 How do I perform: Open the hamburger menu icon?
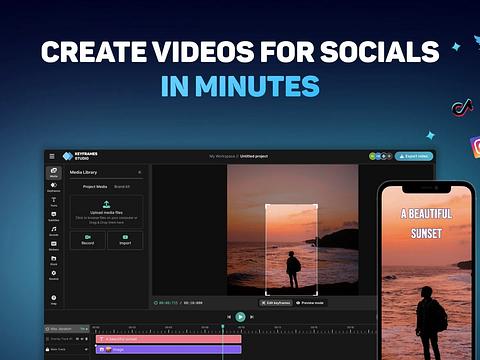(x=52, y=156)
